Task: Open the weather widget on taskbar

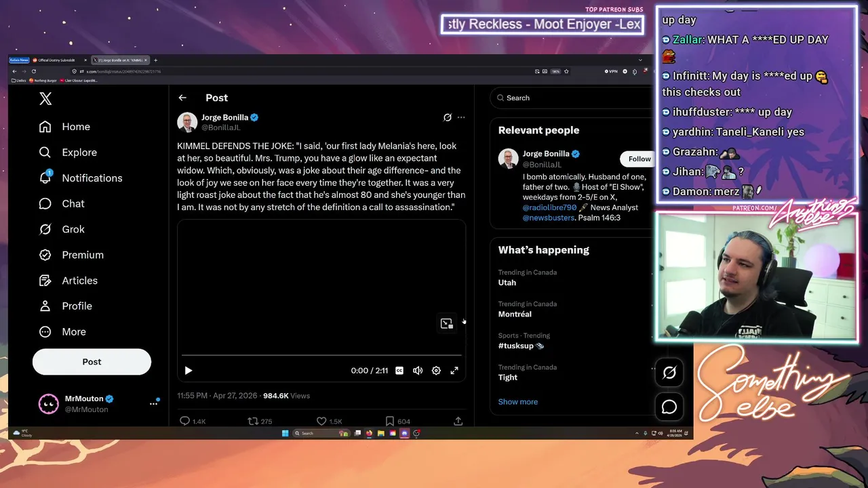Action: [x=23, y=433]
